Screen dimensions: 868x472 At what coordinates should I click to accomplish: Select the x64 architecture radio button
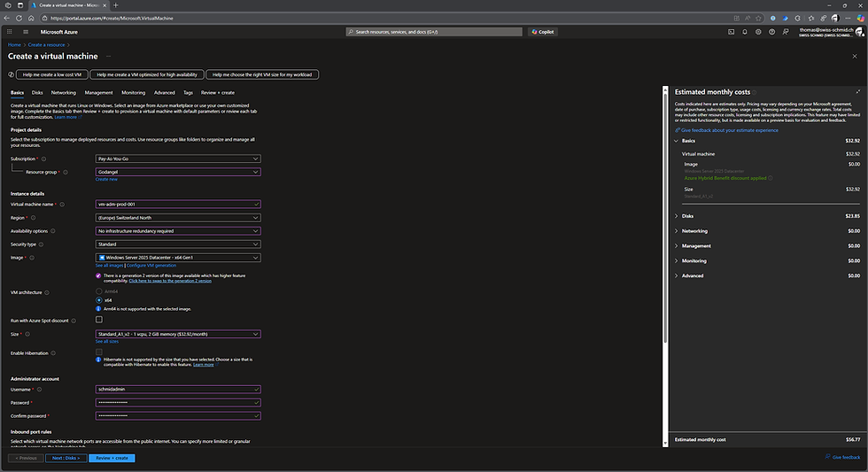tap(98, 300)
